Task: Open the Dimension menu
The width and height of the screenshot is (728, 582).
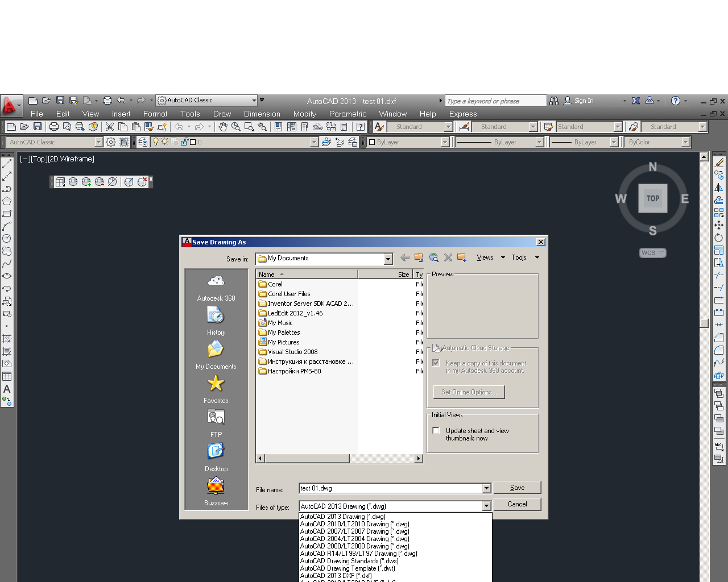Action: pos(262,114)
